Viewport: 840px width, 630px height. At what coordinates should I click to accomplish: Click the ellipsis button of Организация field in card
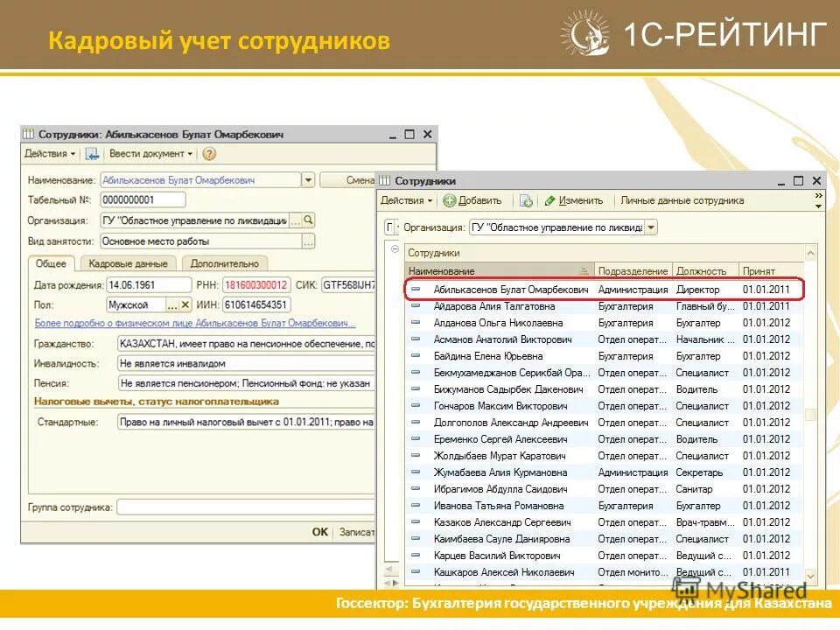pyautogui.click(x=295, y=220)
